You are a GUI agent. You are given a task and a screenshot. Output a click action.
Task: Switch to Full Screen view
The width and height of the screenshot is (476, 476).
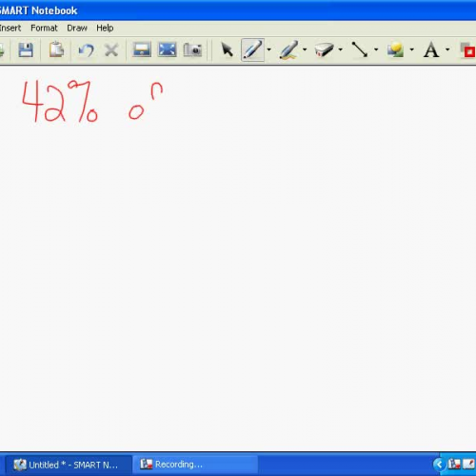(168, 50)
